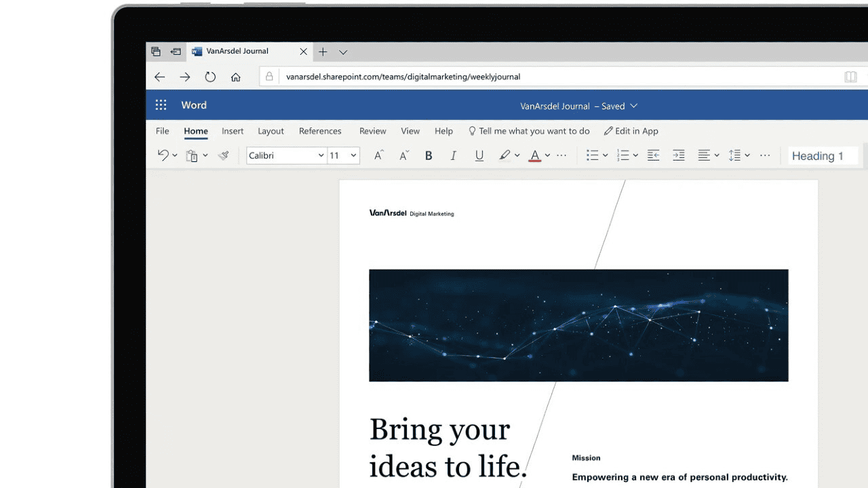
Task: Expand bullet list style arrow
Action: [x=605, y=155]
